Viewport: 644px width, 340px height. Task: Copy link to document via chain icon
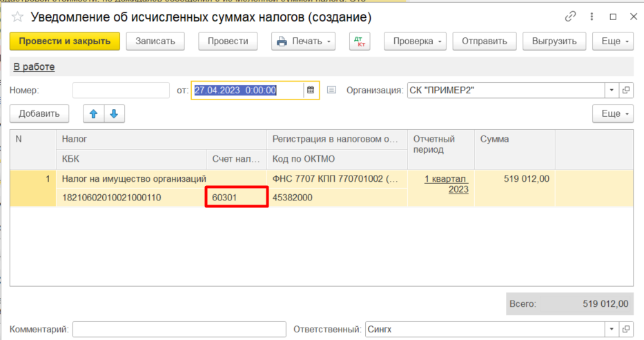click(x=570, y=17)
